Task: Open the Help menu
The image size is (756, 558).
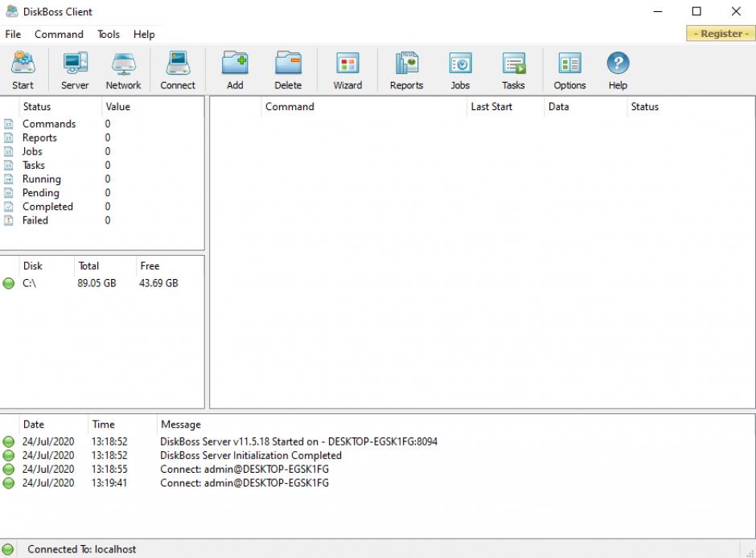Action: [x=144, y=35]
